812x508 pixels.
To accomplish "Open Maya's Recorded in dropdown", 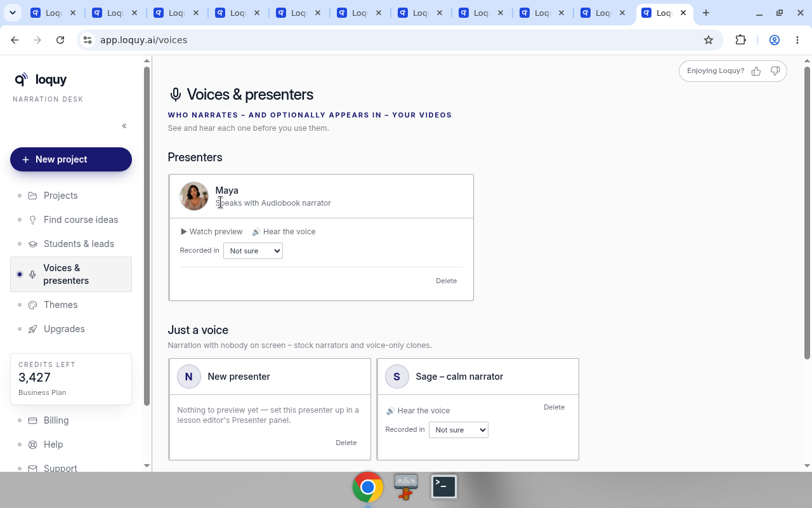I will click(253, 251).
